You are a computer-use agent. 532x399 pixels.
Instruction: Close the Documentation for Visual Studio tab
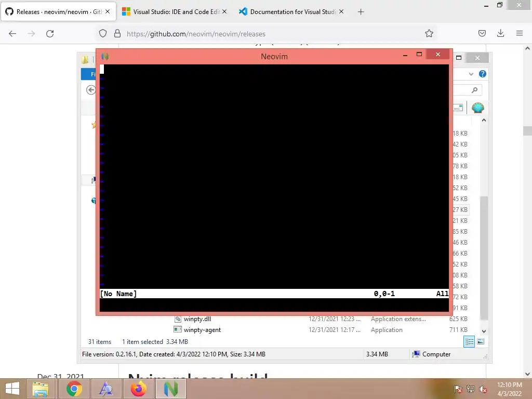point(341,11)
